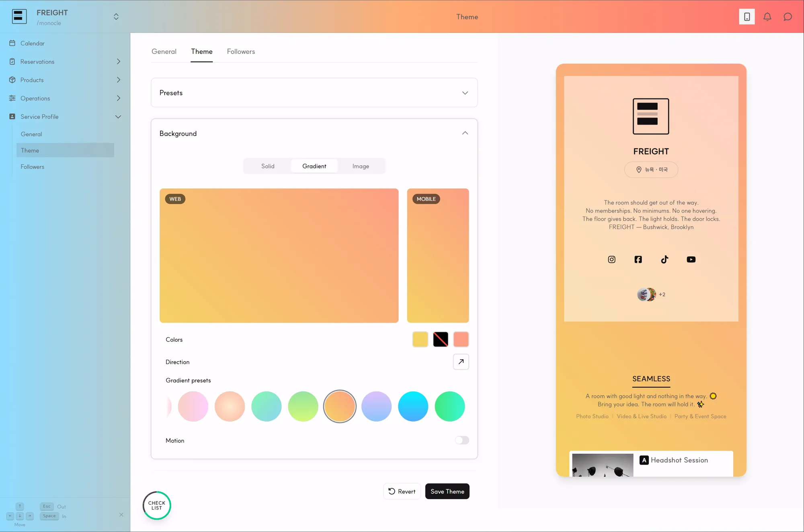Open the chat bubble icon
This screenshot has width=804, height=532.
(x=788, y=16)
